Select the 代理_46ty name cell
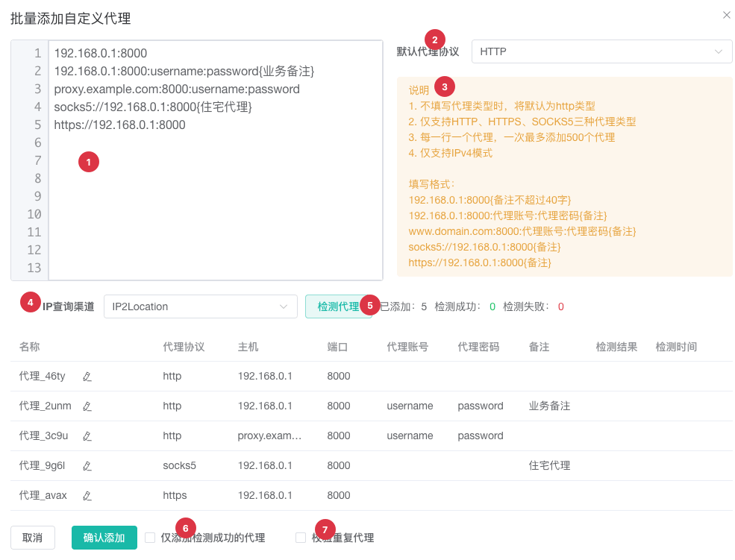 click(43, 377)
